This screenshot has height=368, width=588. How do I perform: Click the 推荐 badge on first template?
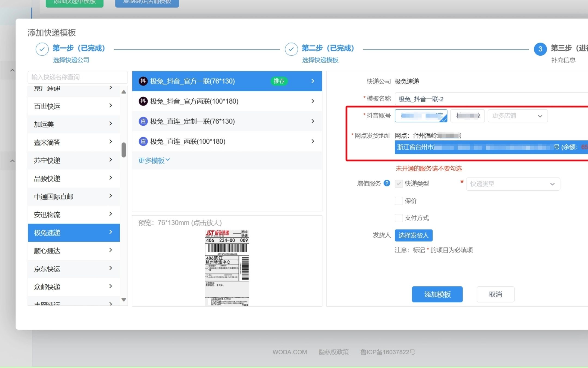279,81
